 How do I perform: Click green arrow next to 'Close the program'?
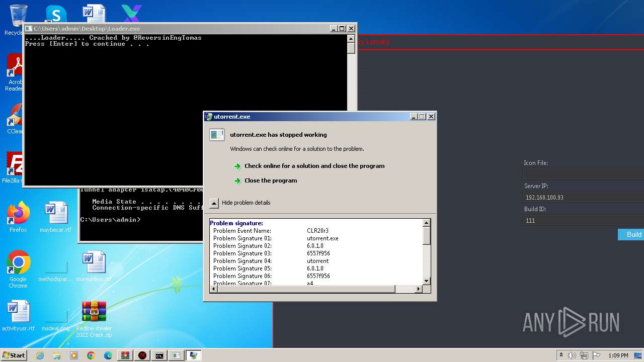tap(237, 181)
